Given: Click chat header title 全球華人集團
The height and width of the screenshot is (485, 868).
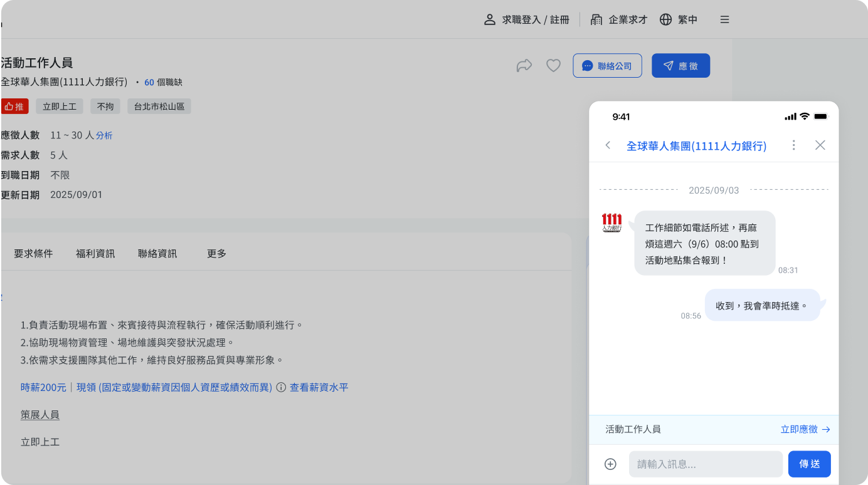Looking at the screenshot, I should click(696, 146).
